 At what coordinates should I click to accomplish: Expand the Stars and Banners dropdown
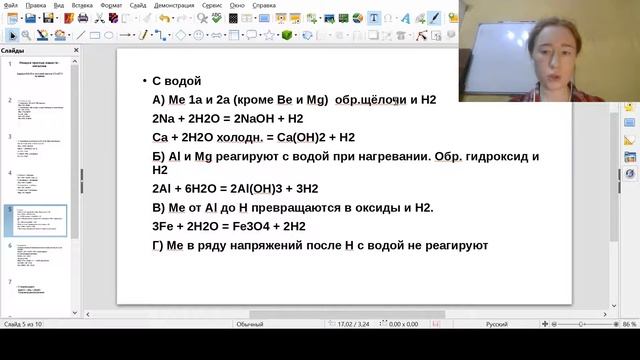pos(278,36)
